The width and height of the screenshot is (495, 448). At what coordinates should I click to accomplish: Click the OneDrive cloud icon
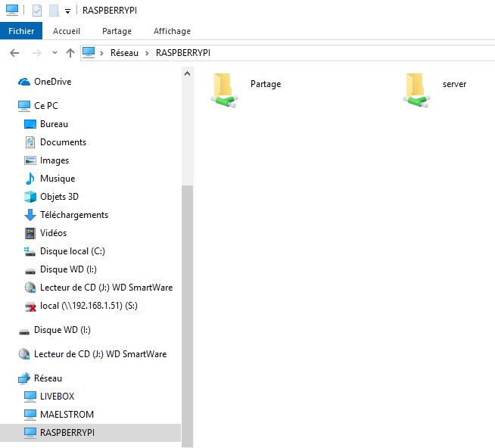pyautogui.click(x=24, y=82)
